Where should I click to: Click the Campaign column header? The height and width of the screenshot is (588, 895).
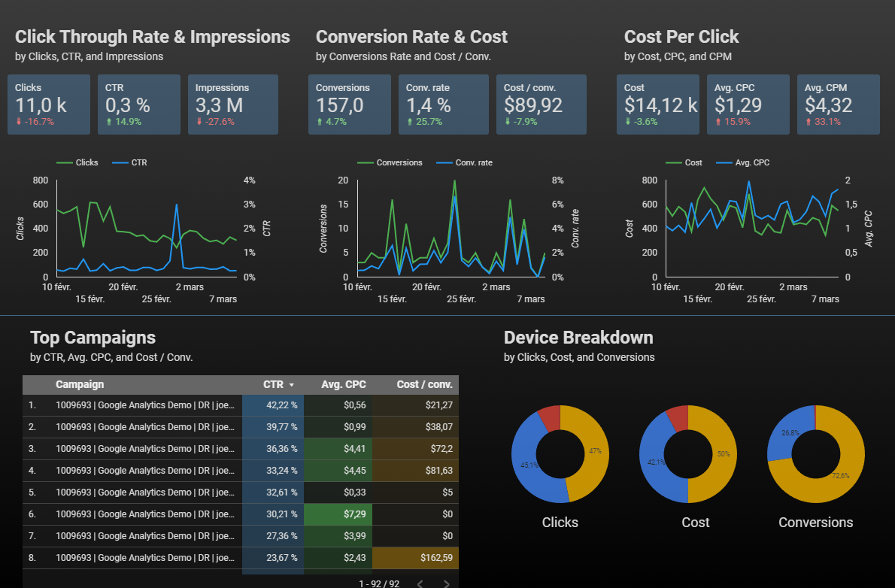80,385
